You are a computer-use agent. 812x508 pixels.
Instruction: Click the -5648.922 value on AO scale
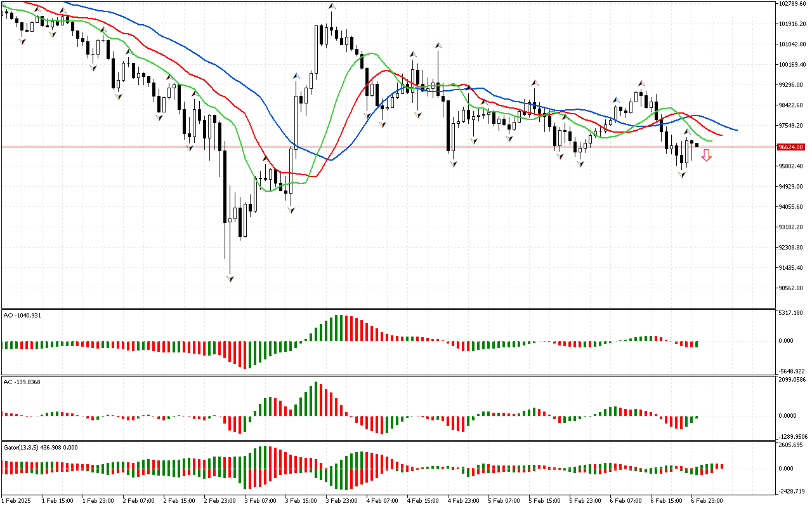[792, 371]
